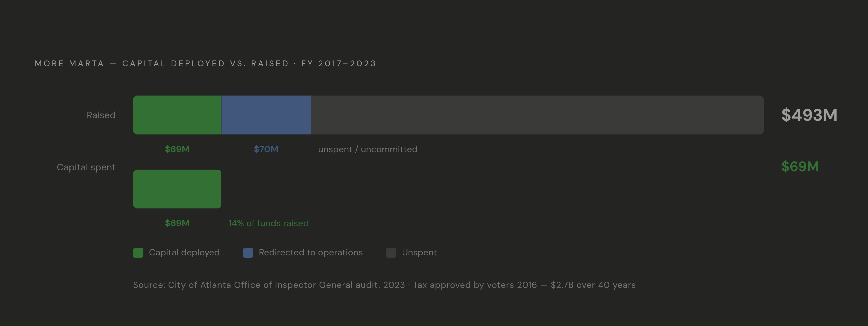Click the green Capital spent bar
This screenshot has width=868, height=326.
click(x=177, y=189)
